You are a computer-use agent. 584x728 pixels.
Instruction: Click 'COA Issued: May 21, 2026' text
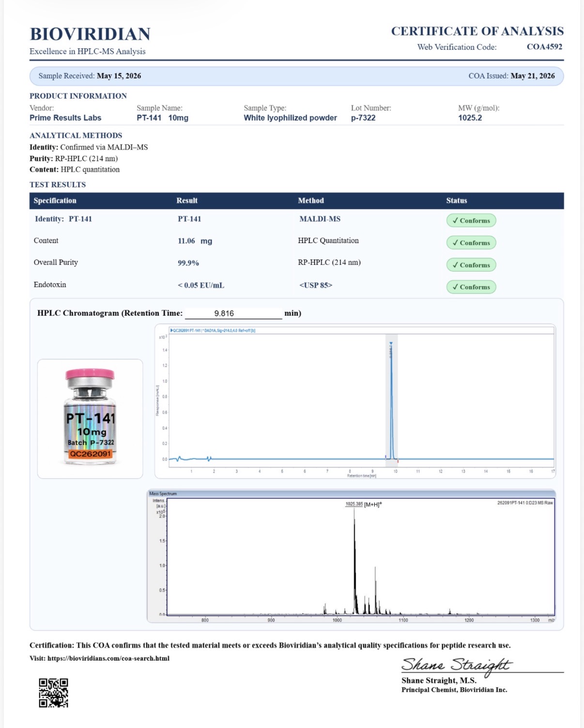[511, 76]
